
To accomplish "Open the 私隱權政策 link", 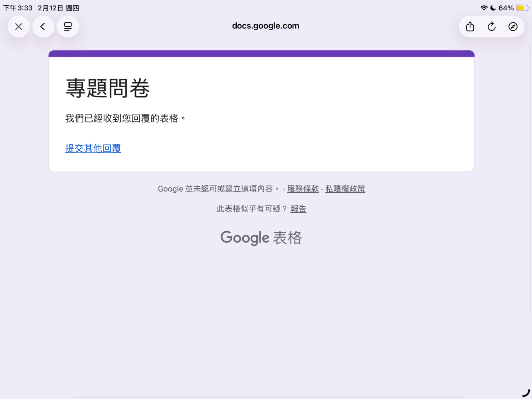I will coord(345,189).
